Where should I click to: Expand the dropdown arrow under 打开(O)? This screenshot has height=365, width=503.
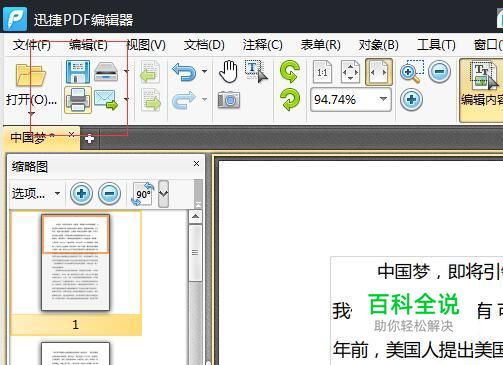[31, 114]
